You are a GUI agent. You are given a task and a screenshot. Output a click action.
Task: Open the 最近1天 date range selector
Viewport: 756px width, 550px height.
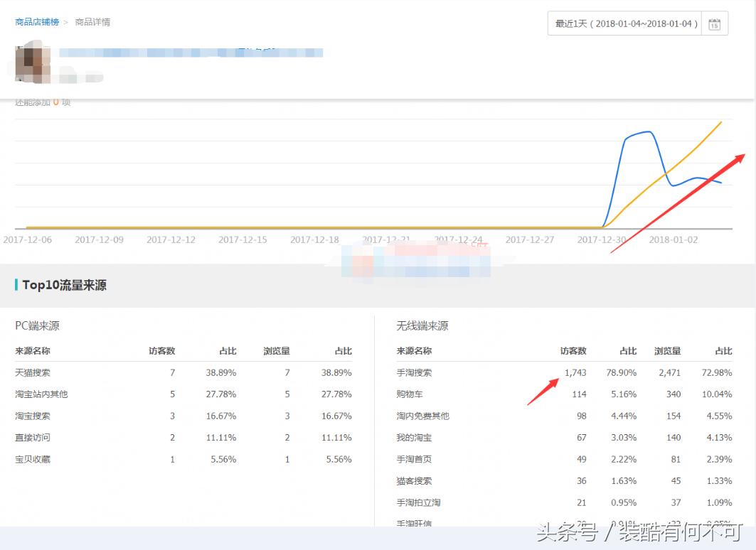point(624,24)
